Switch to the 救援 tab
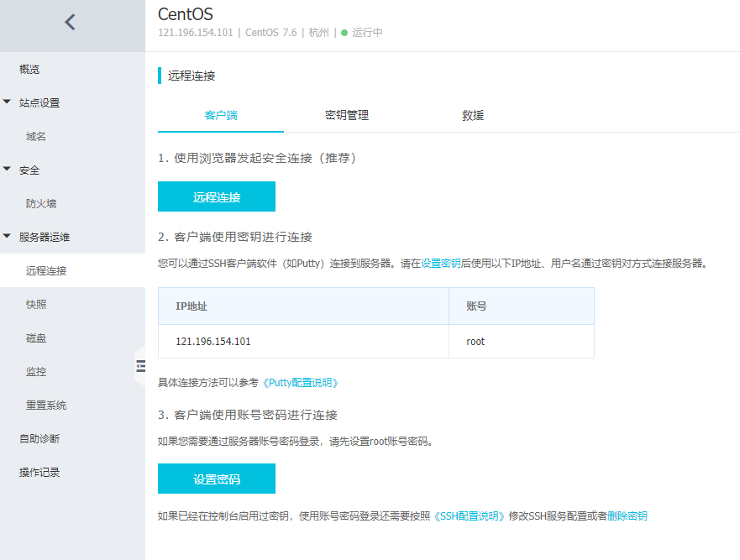This screenshot has height=560, width=740. tap(473, 115)
